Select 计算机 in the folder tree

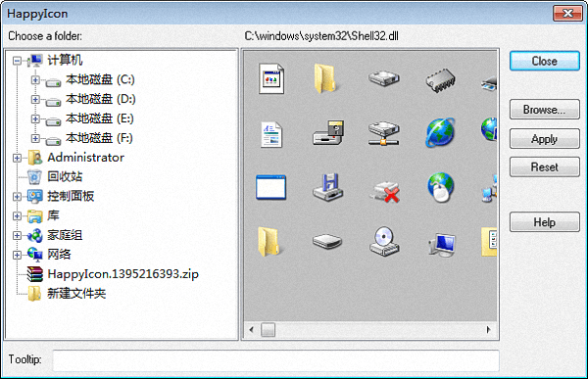click(x=65, y=60)
